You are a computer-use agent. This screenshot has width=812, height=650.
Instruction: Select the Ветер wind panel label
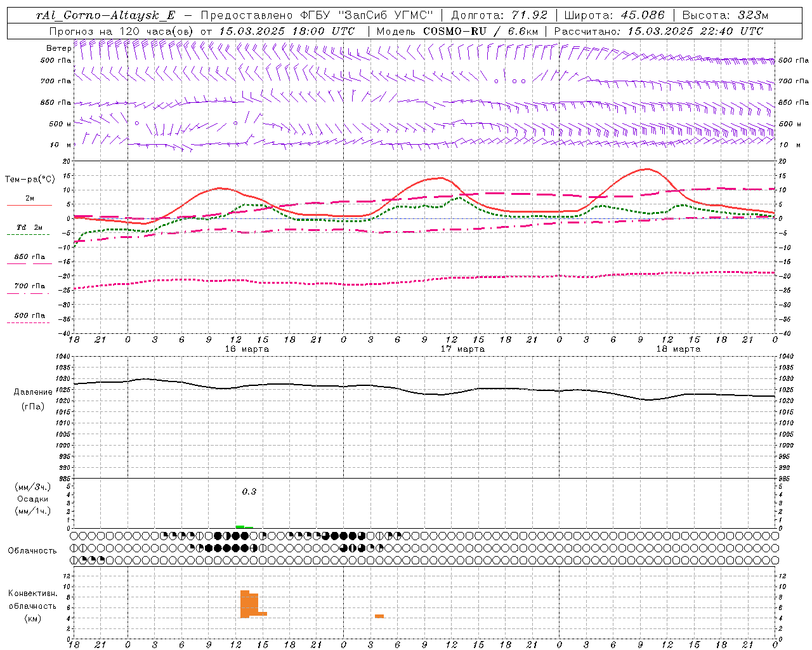[x=58, y=48]
